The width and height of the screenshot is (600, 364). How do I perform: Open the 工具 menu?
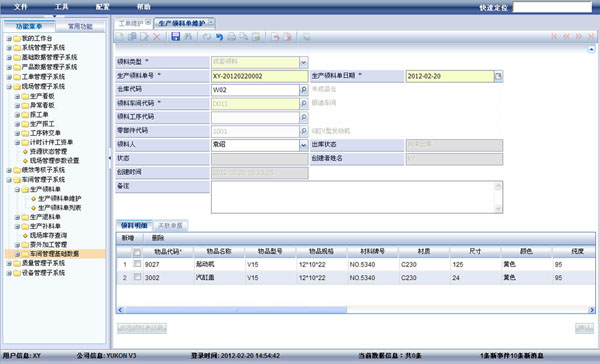(62, 7)
